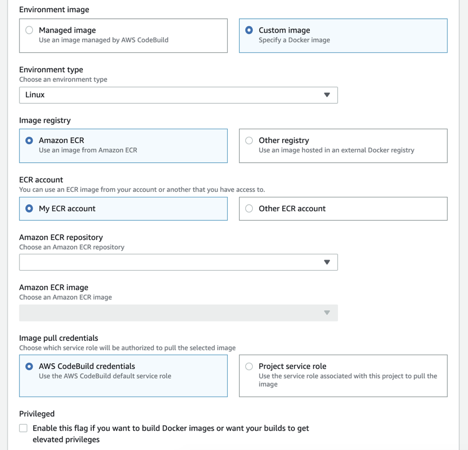The width and height of the screenshot is (468, 450).
Task: Click the 'Specify a Docker image' description
Action: point(294,40)
